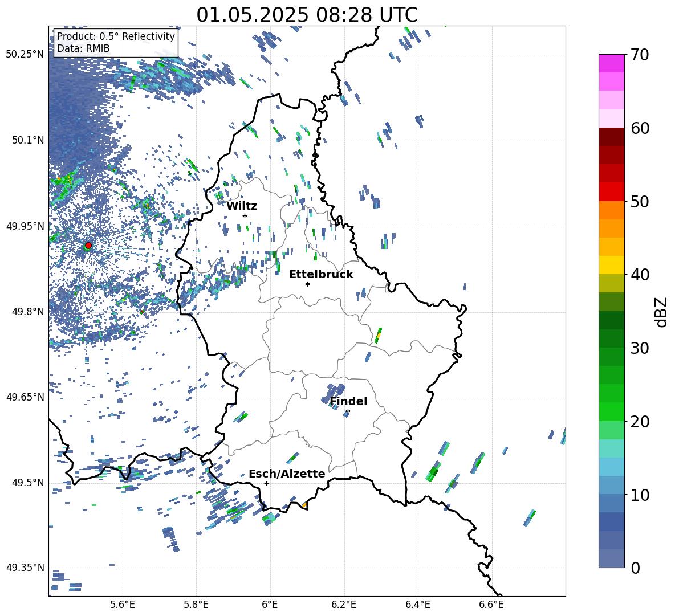Click the colorbar tick value 40
This screenshot has height=616, width=675.
(x=640, y=275)
